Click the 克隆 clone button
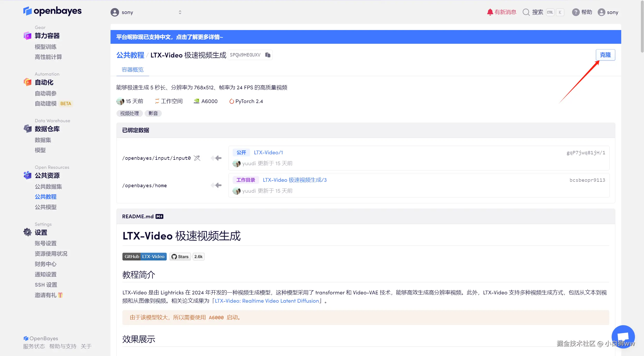The image size is (644, 356). [x=605, y=55]
